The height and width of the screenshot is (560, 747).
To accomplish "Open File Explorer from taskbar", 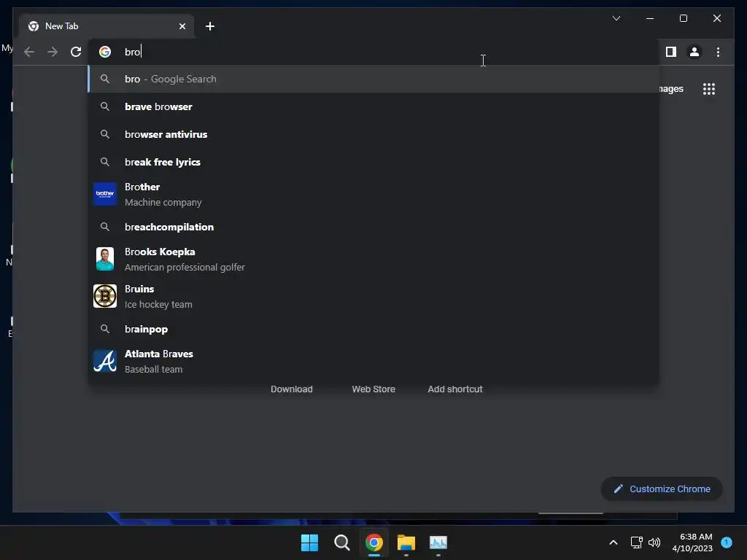I will point(406,542).
